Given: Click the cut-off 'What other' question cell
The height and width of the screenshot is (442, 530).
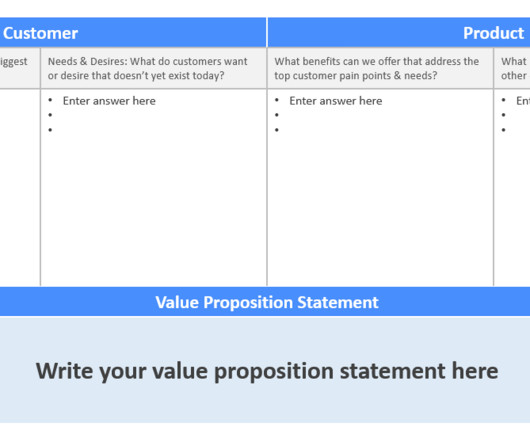Looking at the screenshot, I should (x=512, y=68).
